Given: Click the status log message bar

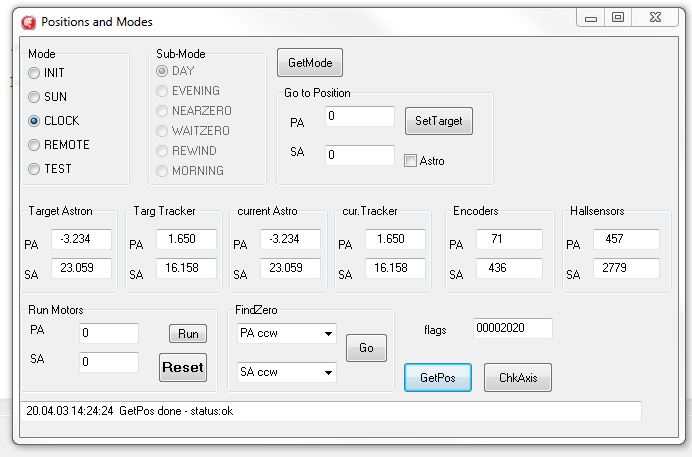Looking at the screenshot, I should (330, 411).
